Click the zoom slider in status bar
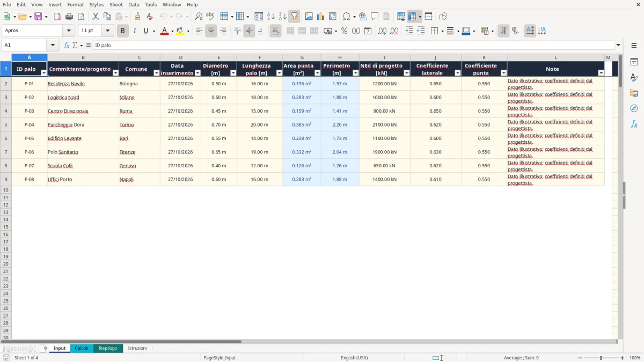 (601, 358)
